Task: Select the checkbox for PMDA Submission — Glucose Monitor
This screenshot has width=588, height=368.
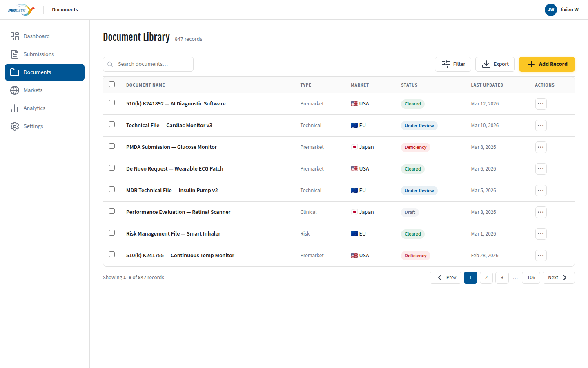Action: click(112, 146)
